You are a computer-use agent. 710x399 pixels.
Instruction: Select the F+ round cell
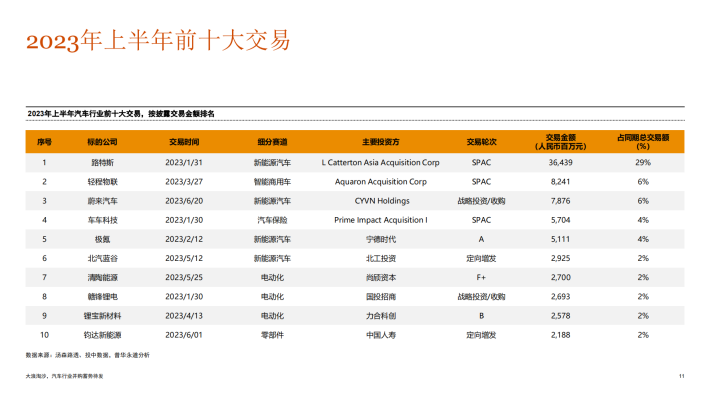click(481, 277)
